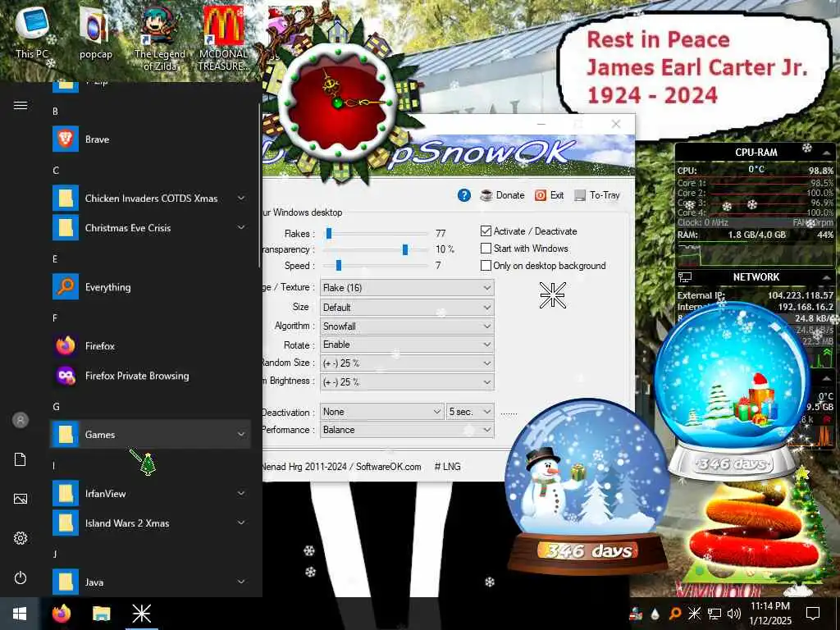Open Settings gear in Start sidebar

pos(21,538)
